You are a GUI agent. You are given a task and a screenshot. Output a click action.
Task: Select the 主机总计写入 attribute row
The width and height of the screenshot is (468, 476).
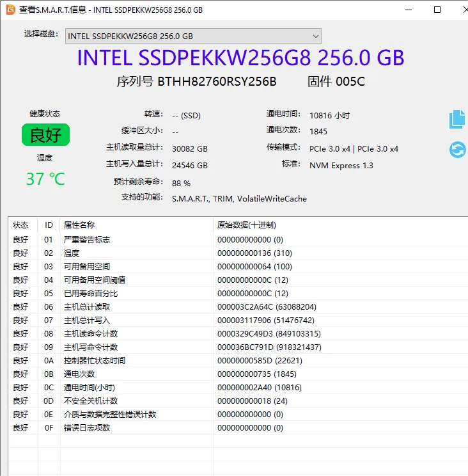pos(238,321)
